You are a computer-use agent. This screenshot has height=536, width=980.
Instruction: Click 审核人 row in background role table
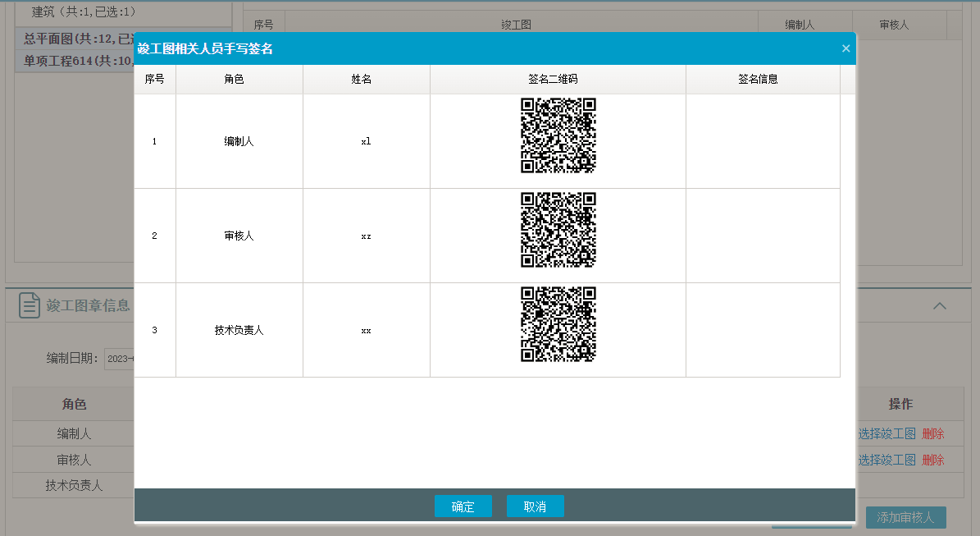tap(74, 460)
